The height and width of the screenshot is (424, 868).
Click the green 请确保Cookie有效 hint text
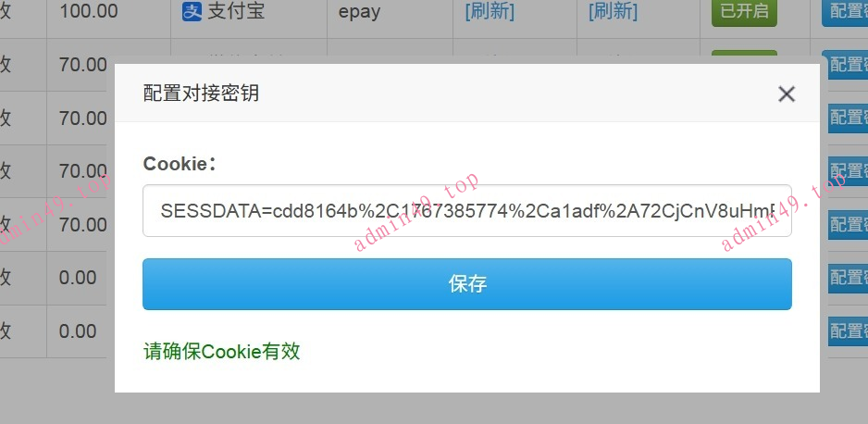point(221,351)
